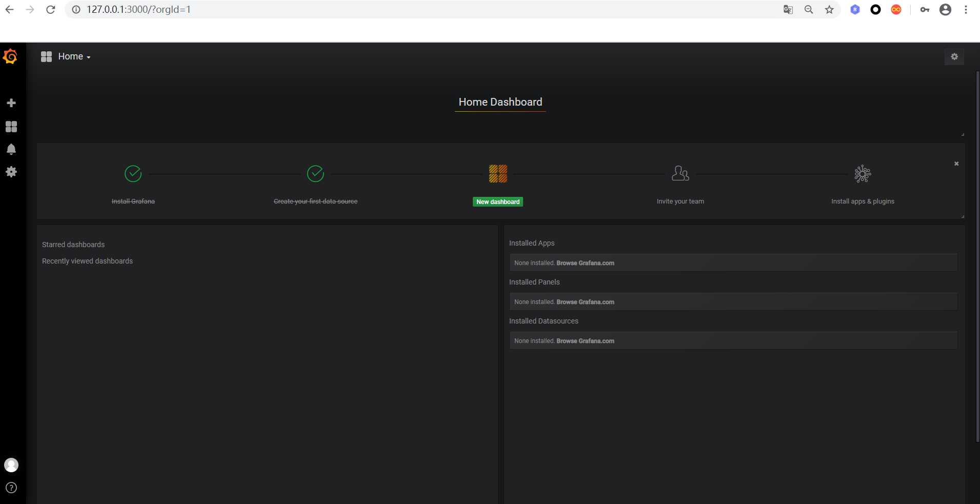The image size is (980, 504).
Task: Click the black circle browser extension icon
Action: [875, 10]
